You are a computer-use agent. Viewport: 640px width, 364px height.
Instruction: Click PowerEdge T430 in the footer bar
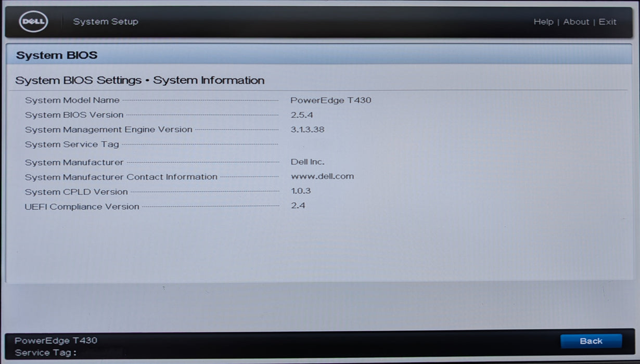(56, 341)
